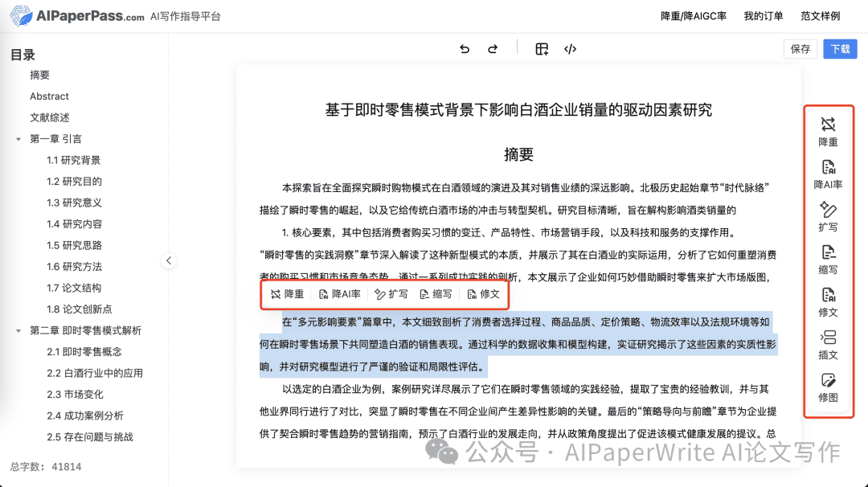The width and height of the screenshot is (868, 487).
Task: Select 缩写 tool in right sidebar
Action: pyautogui.click(x=828, y=260)
